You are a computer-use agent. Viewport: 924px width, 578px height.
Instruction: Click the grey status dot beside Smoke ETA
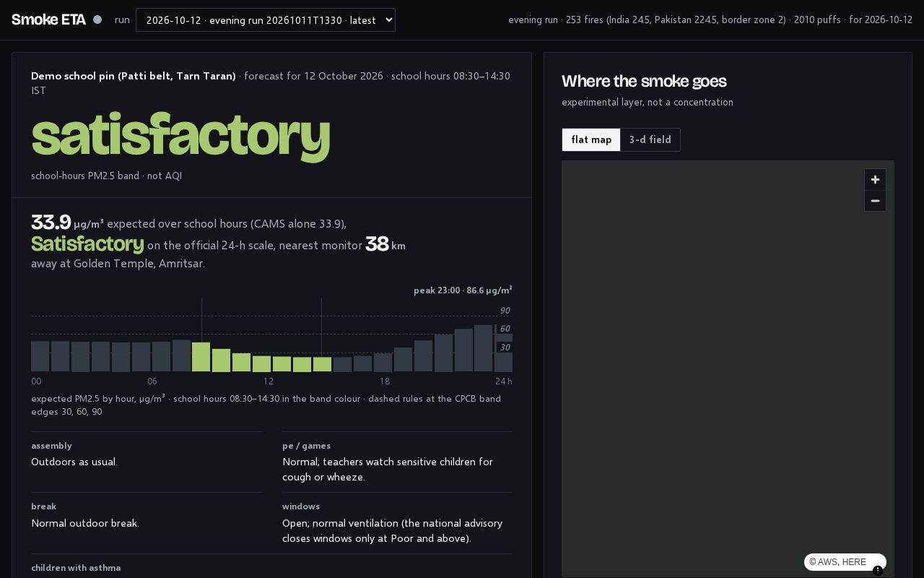pos(97,20)
